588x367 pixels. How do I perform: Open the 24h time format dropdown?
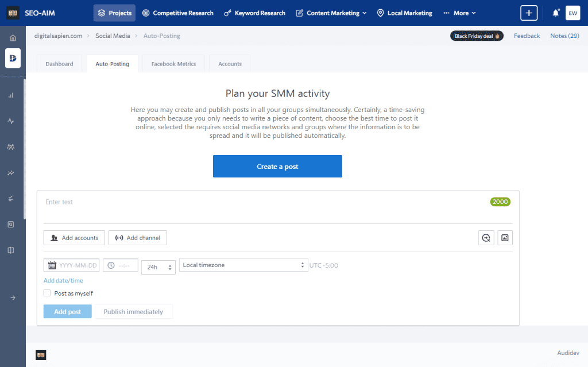point(158,267)
